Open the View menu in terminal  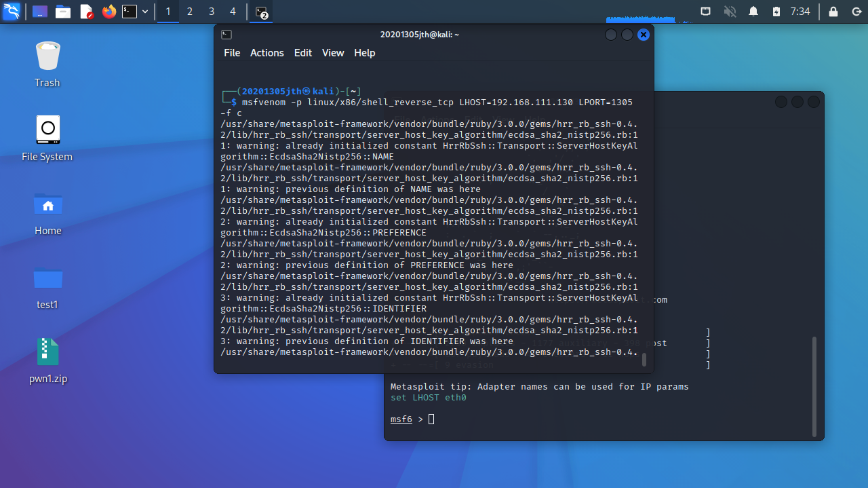coord(333,53)
